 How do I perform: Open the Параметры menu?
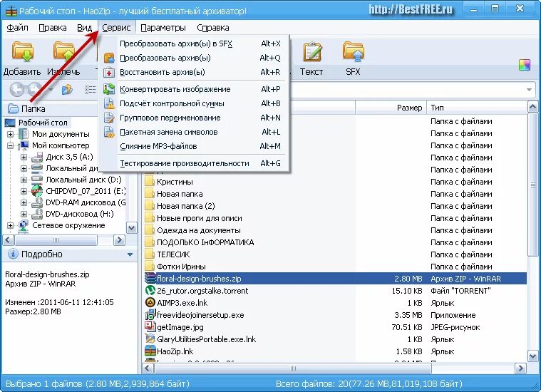pyautogui.click(x=163, y=28)
